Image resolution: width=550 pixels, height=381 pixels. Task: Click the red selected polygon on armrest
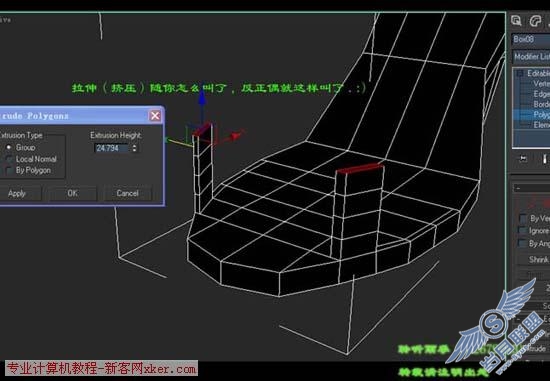359,168
